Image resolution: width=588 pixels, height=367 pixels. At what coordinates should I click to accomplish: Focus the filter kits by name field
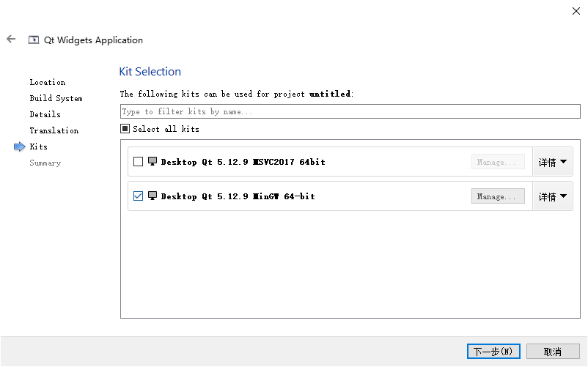pos(350,111)
